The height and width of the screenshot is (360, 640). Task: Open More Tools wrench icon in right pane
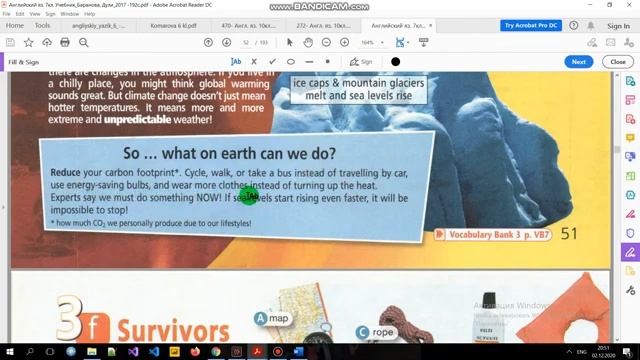[630, 290]
